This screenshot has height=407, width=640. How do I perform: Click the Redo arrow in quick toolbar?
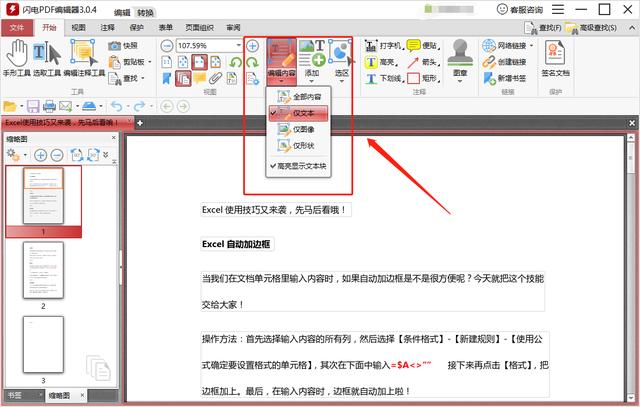point(140,107)
